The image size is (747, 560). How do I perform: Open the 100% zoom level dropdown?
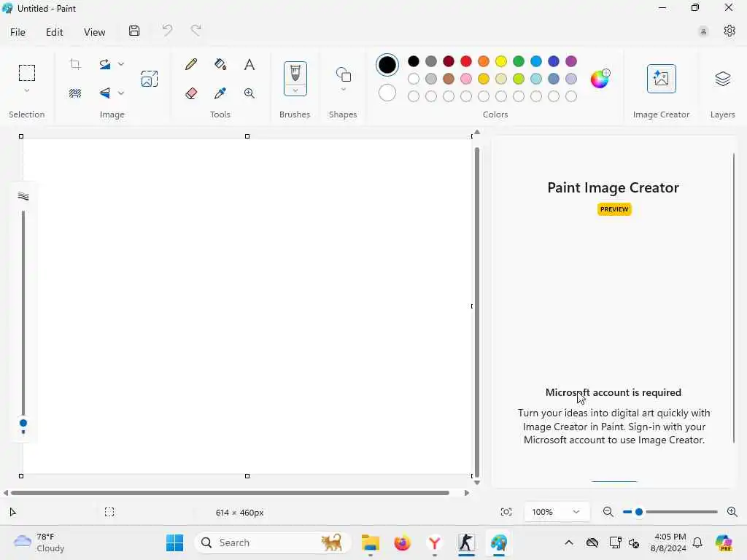coord(557,512)
